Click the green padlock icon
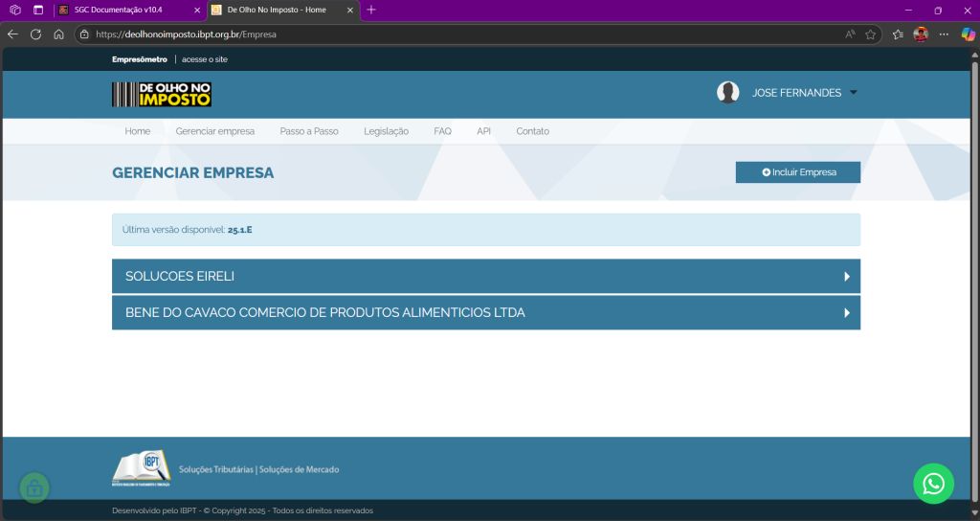Image resolution: width=980 pixels, height=521 pixels. pyautogui.click(x=34, y=487)
